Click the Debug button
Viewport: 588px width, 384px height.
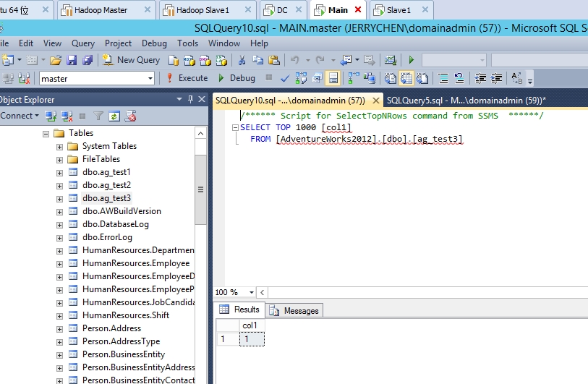(237, 78)
